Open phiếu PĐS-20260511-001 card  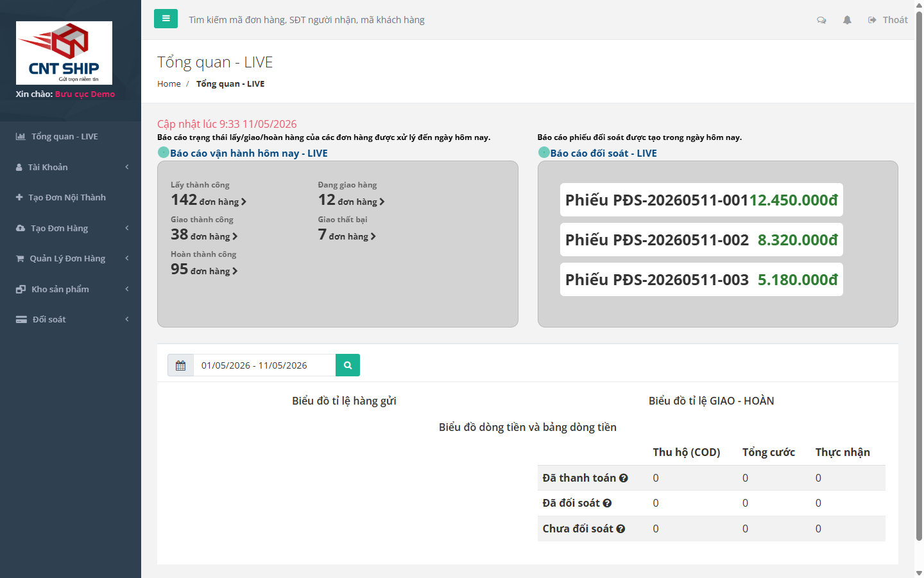pos(701,200)
